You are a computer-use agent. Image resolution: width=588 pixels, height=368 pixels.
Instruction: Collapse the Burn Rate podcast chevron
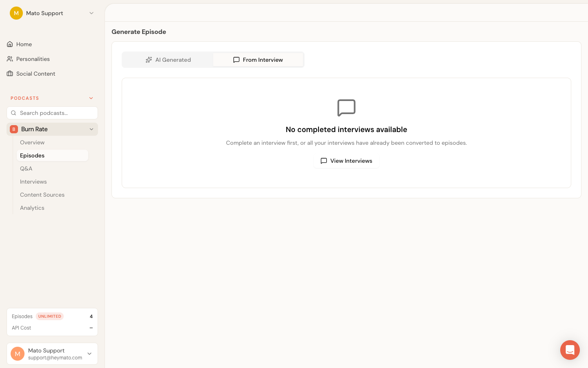tap(91, 129)
